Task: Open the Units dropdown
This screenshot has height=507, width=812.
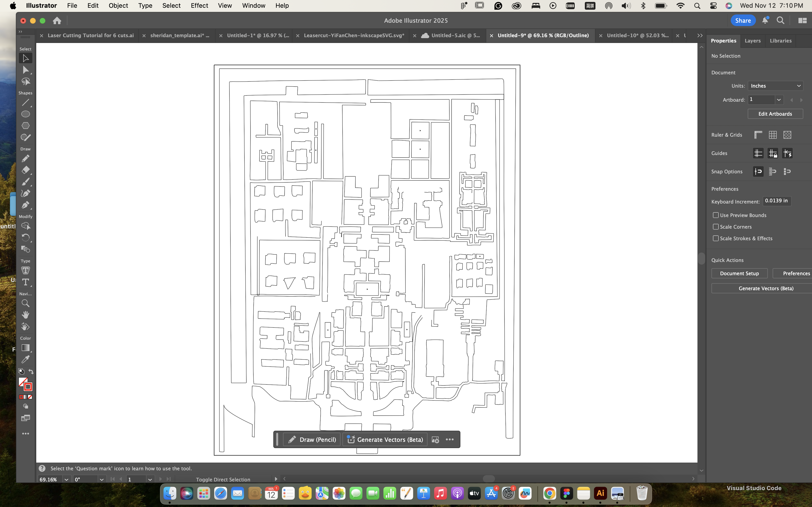Action: [775, 86]
